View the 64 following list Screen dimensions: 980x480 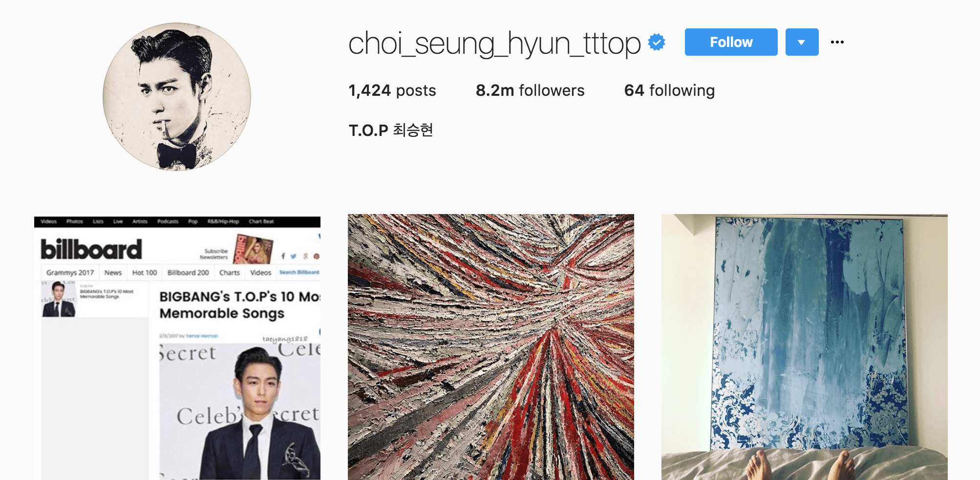(669, 90)
